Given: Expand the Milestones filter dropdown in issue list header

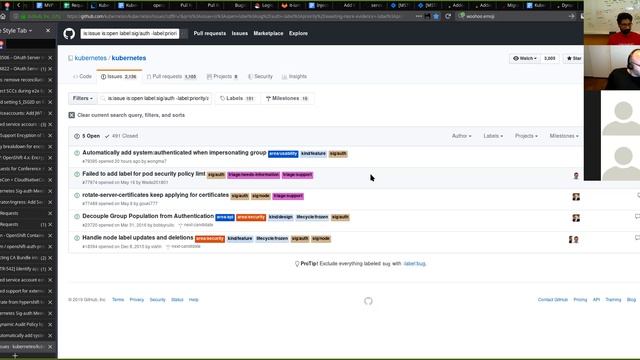Looking at the screenshot, I should [x=564, y=136].
